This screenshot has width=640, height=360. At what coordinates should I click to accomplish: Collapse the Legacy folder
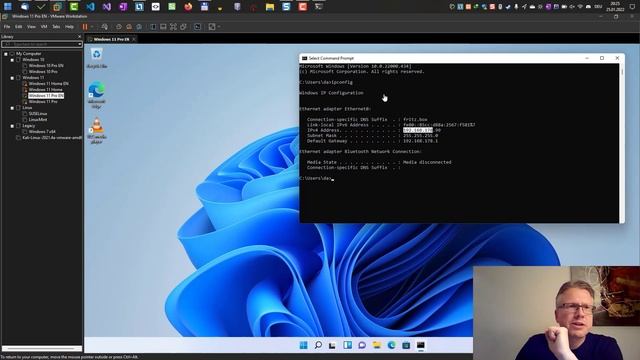point(12,126)
